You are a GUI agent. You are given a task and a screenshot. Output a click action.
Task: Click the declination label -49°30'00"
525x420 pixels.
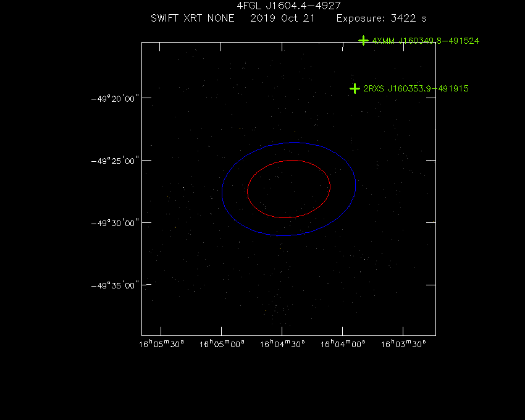tap(115, 224)
